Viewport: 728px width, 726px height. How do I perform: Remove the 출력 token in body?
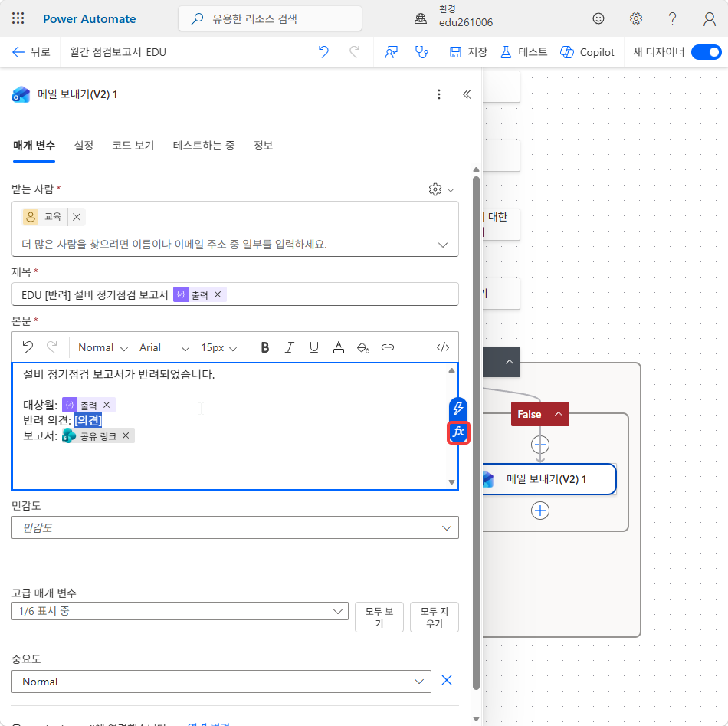click(x=107, y=405)
